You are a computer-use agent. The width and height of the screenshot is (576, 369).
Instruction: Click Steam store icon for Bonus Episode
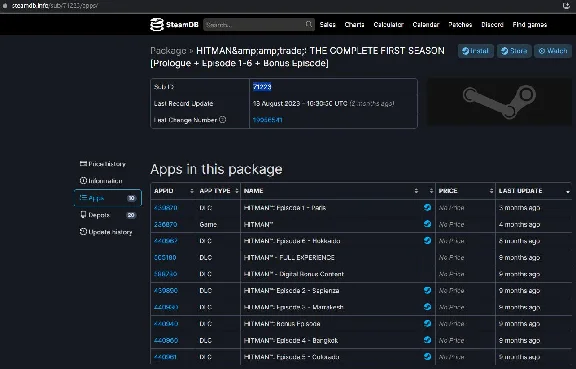pyautogui.click(x=427, y=323)
